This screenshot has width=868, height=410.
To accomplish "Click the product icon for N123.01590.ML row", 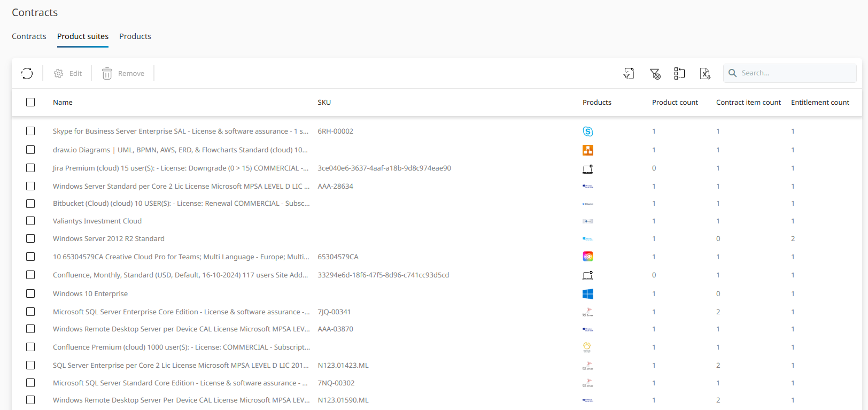I will tap(588, 400).
